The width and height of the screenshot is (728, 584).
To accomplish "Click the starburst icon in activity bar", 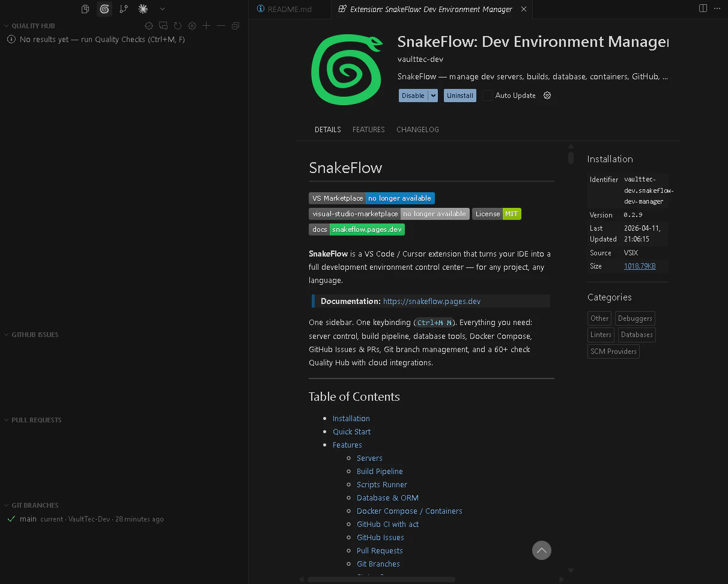I will (x=143, y=9).
